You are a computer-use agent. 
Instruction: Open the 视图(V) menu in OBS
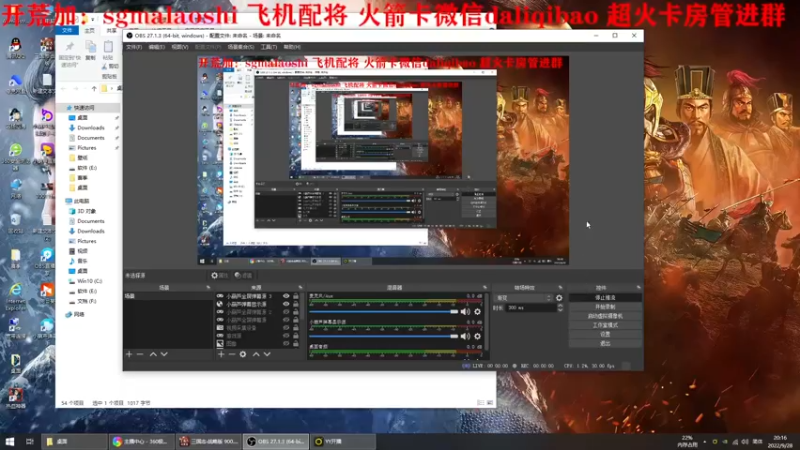180,47
